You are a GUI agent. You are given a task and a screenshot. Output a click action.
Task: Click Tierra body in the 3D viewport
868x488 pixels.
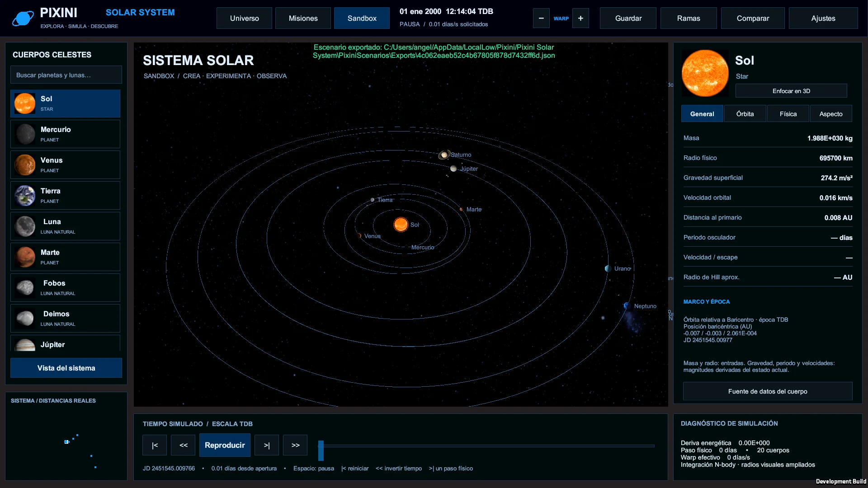pos(373,200)
